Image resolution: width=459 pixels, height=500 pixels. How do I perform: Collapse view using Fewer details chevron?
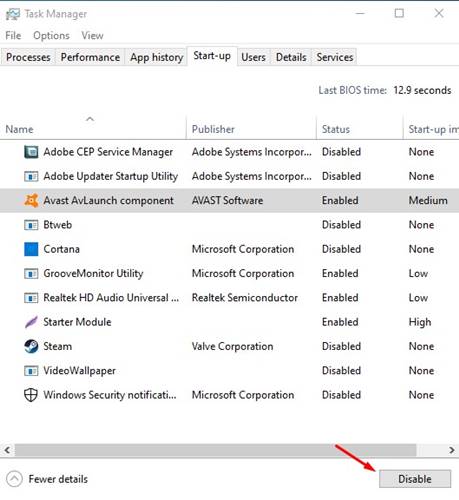(x=14, y=479)
